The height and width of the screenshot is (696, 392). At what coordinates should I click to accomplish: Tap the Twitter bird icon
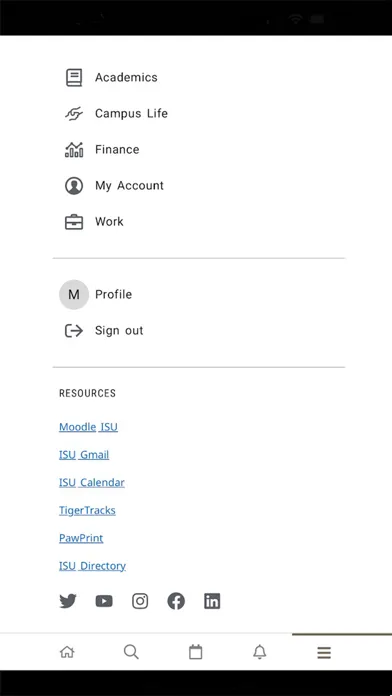(68, 601)
